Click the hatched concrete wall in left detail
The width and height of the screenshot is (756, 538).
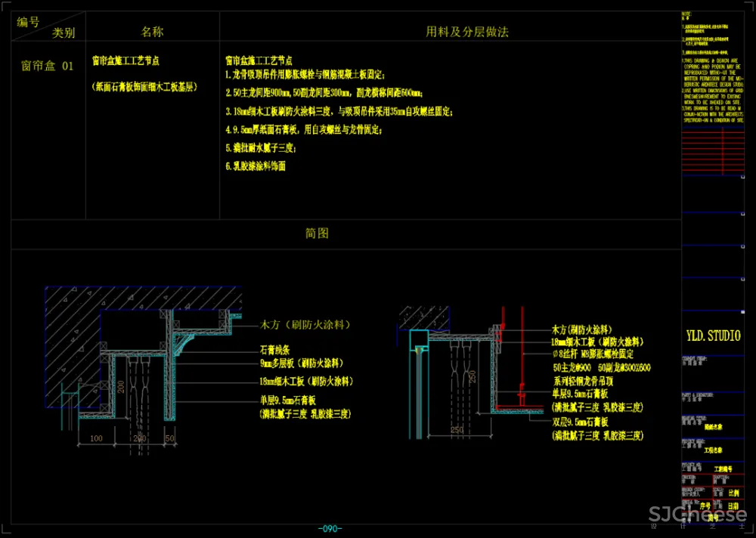tap(72, 325)
